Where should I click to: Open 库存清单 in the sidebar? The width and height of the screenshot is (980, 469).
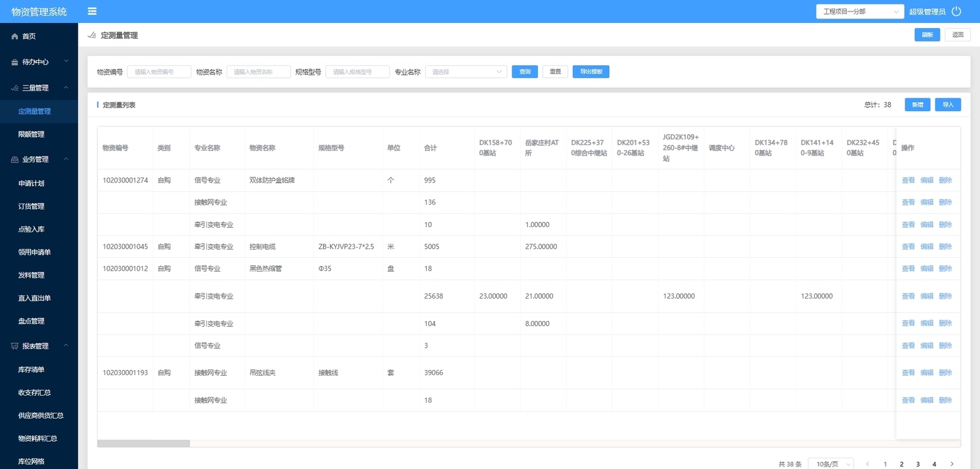(x=31, y=370)
